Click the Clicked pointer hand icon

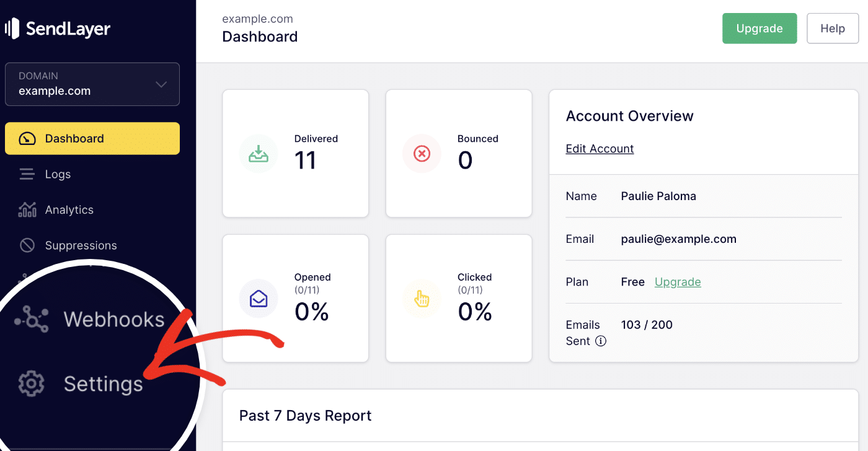422,299
